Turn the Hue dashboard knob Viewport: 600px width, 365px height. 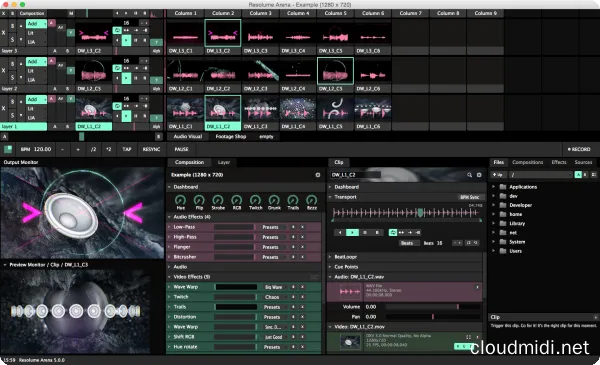point(180,200)
